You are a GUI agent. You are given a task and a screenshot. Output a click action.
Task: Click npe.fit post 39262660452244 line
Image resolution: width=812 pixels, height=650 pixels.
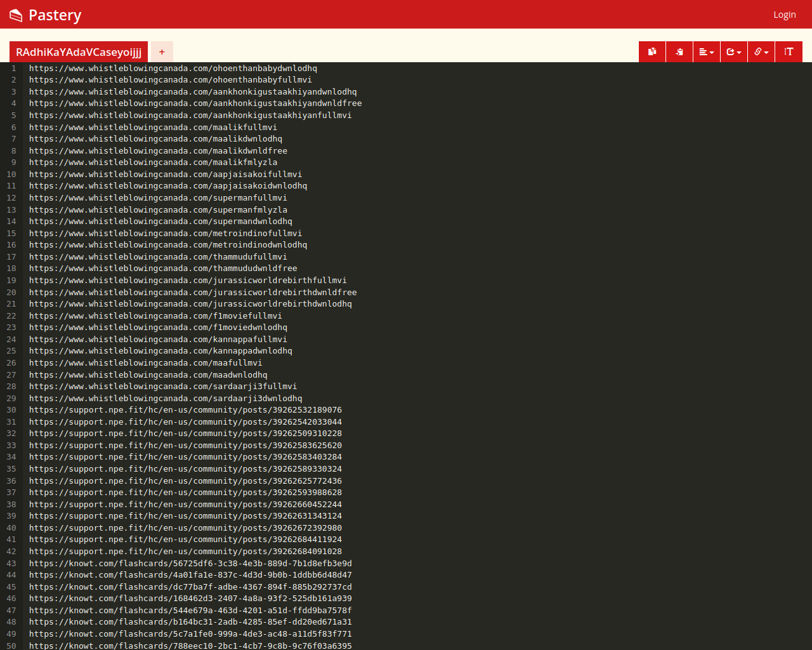[x=185, y=505]
